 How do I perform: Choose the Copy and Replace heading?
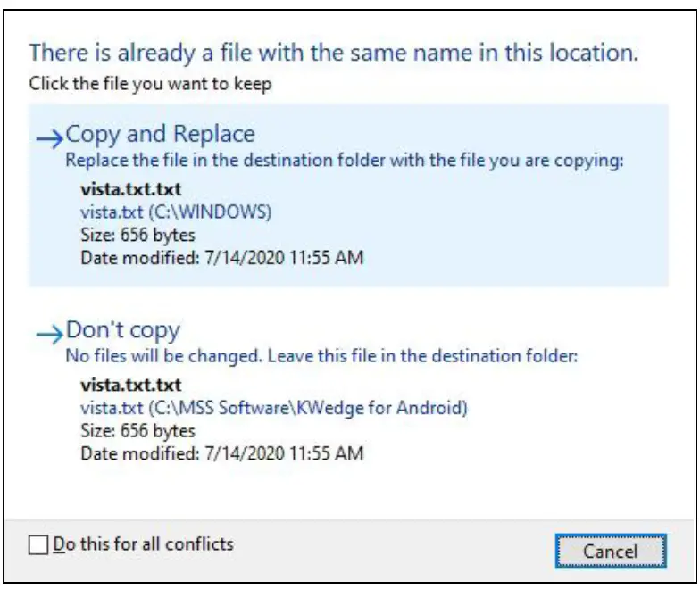160,135
